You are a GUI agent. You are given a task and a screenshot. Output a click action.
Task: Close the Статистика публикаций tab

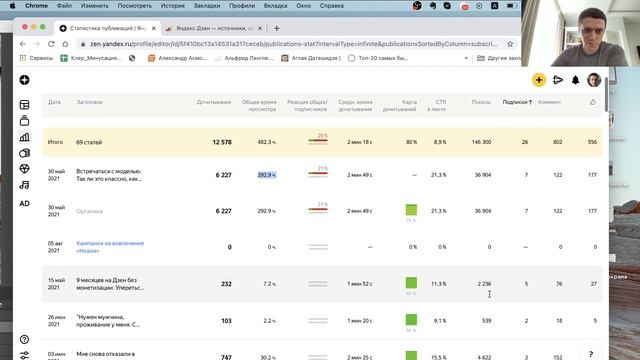pos(153,28)
